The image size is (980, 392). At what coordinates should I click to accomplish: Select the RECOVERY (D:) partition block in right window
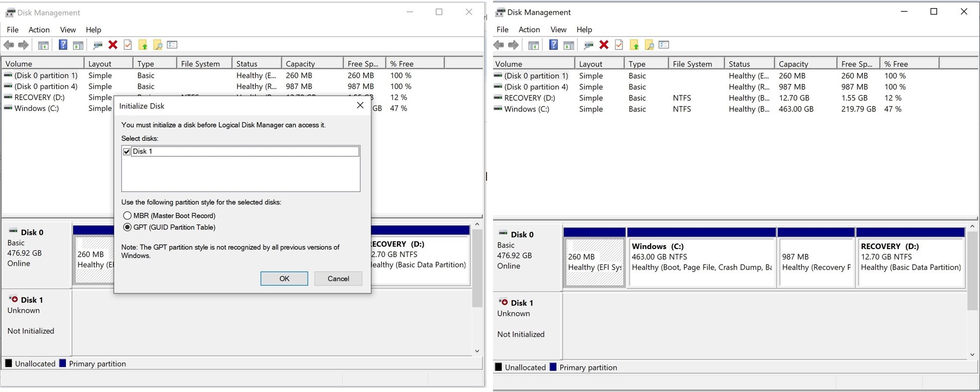pyautogui.click(x=911, y=258)
